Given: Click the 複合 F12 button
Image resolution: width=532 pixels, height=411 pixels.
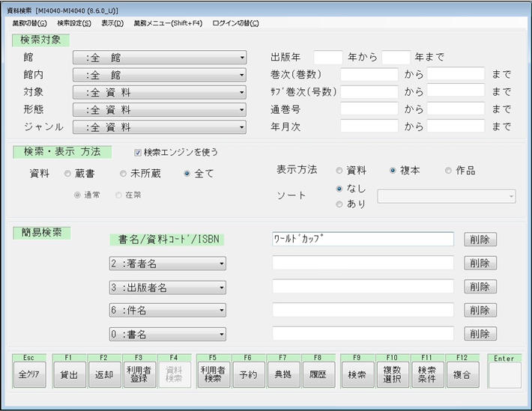Looking at the screenshot, I should pos(463,375).
